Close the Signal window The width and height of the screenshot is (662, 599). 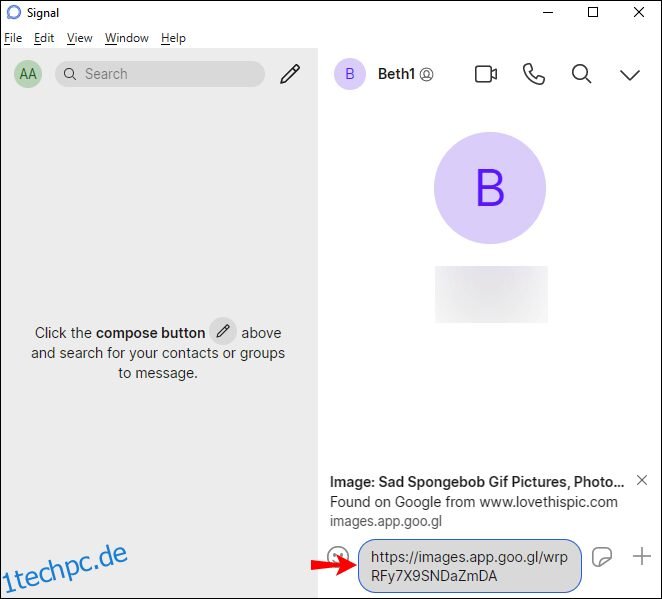(639, 12)
